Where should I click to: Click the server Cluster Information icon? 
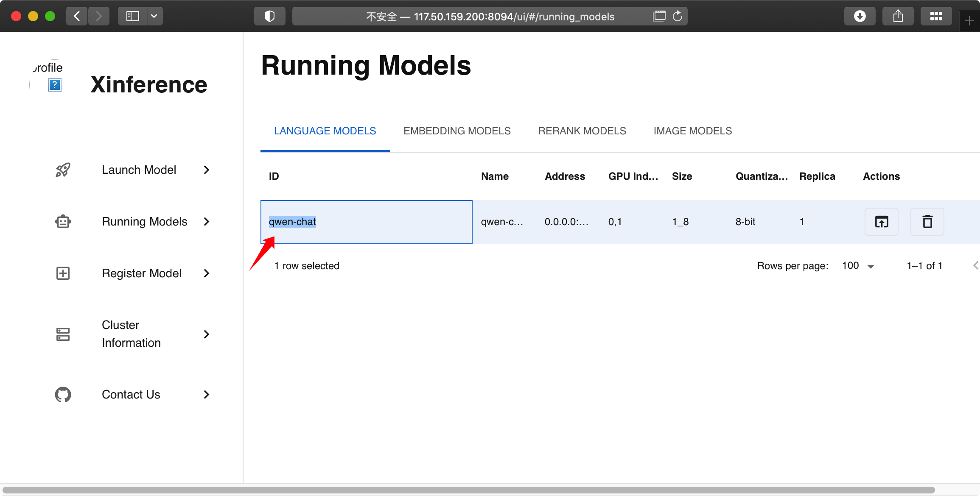[x=63, y=334]
